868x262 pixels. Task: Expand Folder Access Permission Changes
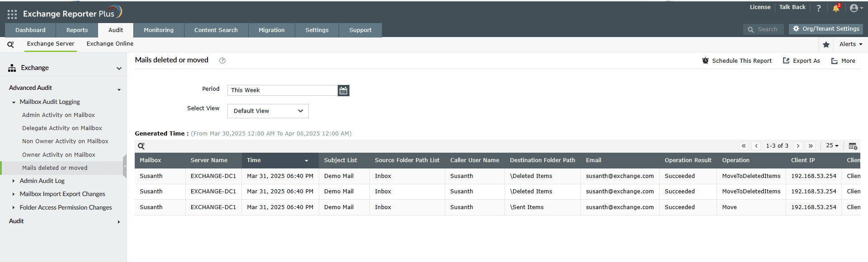(14, 208)
